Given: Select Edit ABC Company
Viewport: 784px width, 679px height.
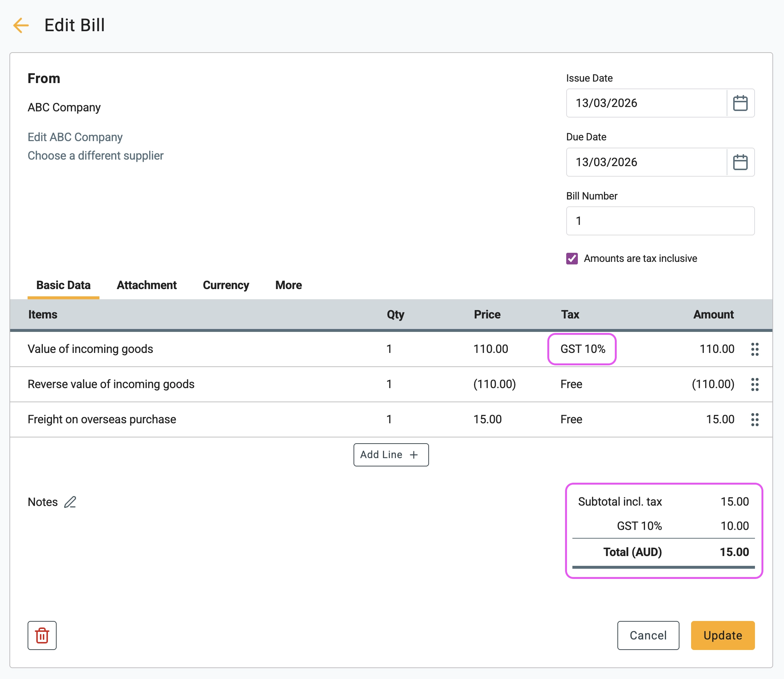Looking at the screenshot, I should pyautogui.click(x=75, y=137).
